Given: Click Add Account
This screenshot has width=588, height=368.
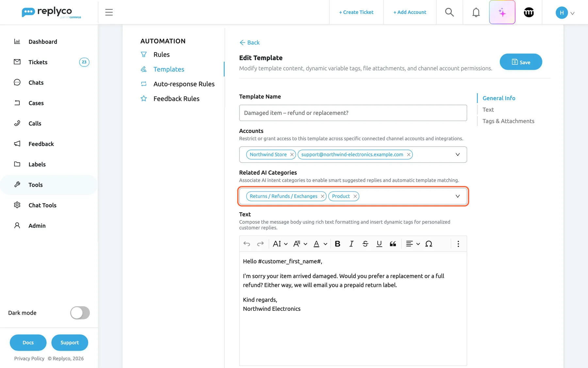Looking at the screenshot, I should (x=410, y=12).
